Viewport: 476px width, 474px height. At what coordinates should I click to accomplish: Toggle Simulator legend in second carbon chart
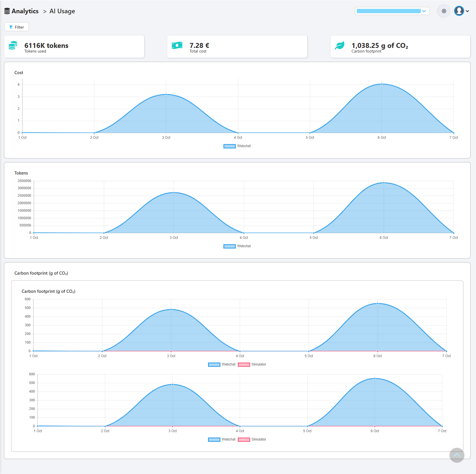pos(252,439)
